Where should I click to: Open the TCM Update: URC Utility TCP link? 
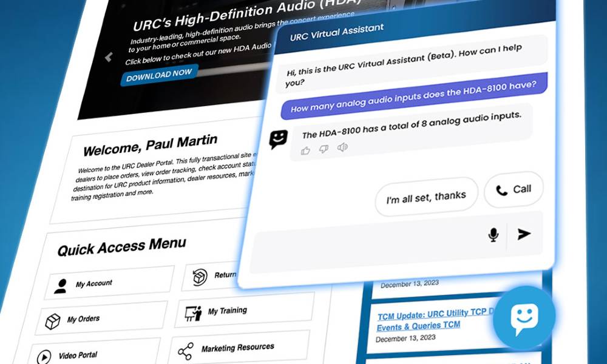pyautogui.click(x=435, y=320)
